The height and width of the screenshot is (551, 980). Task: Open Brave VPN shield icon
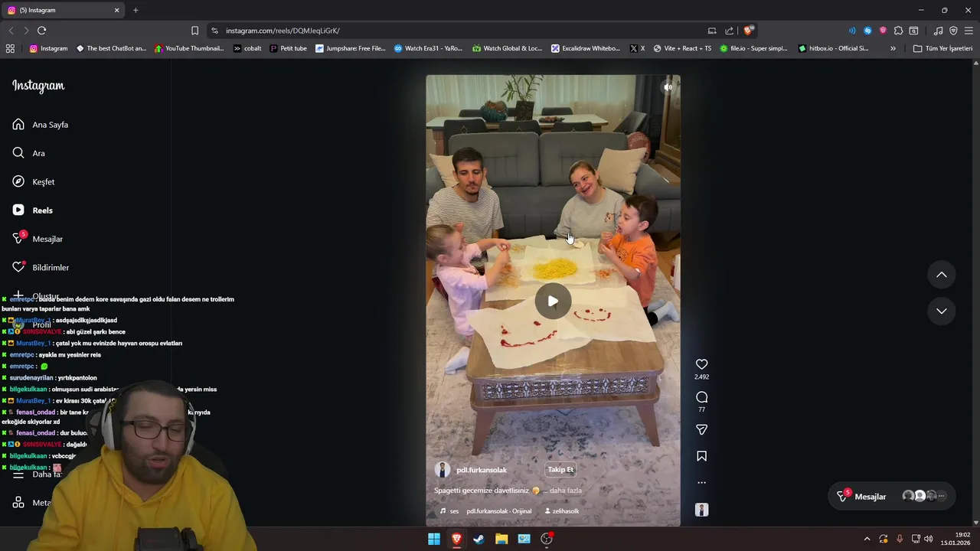[x=953, y=31]
